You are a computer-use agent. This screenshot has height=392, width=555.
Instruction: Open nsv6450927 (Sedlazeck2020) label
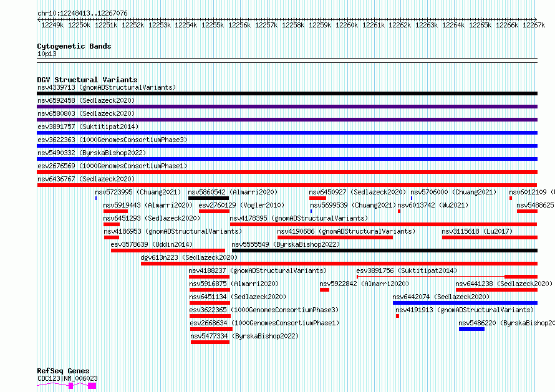tap(357, 192)
